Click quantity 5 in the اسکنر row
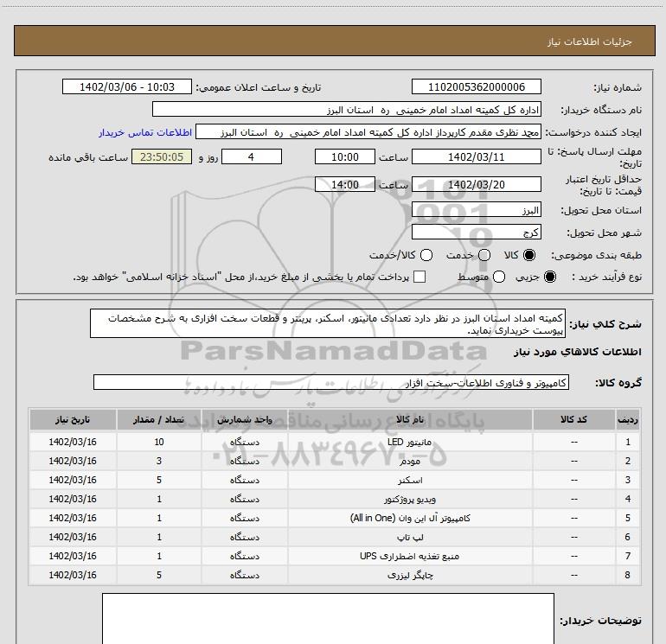This screenshot has height=644, width=666. (159, 480)
